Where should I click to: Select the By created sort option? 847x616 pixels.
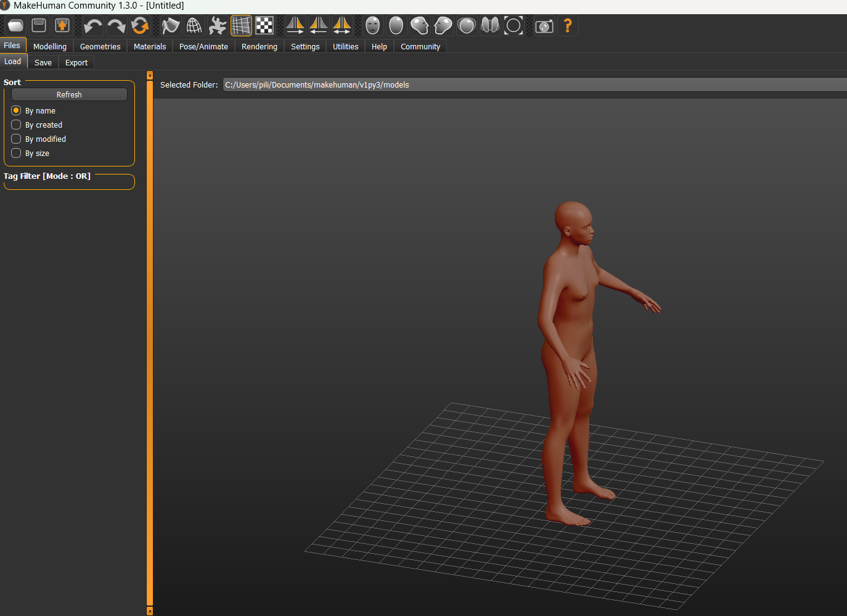[x=37, y=125]
